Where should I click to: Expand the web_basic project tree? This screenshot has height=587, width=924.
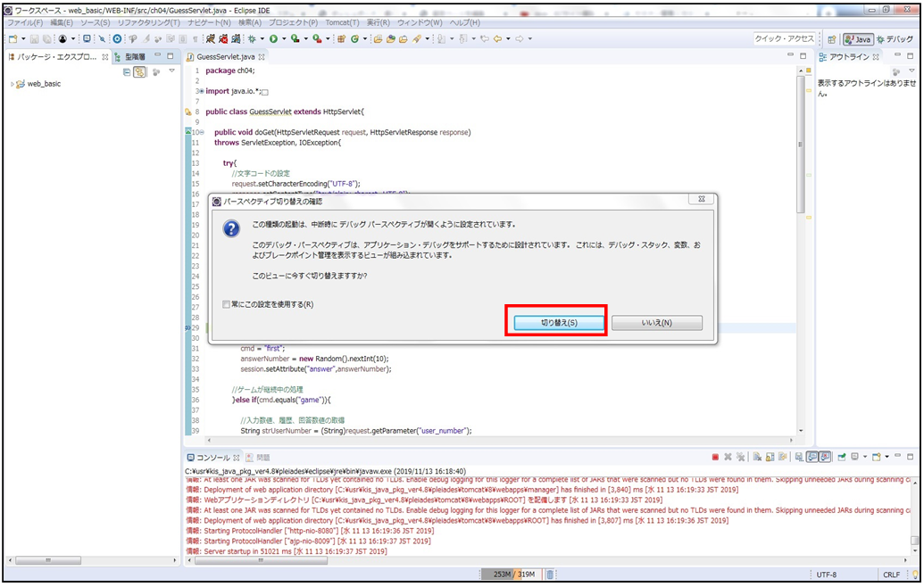coord(12,84)
